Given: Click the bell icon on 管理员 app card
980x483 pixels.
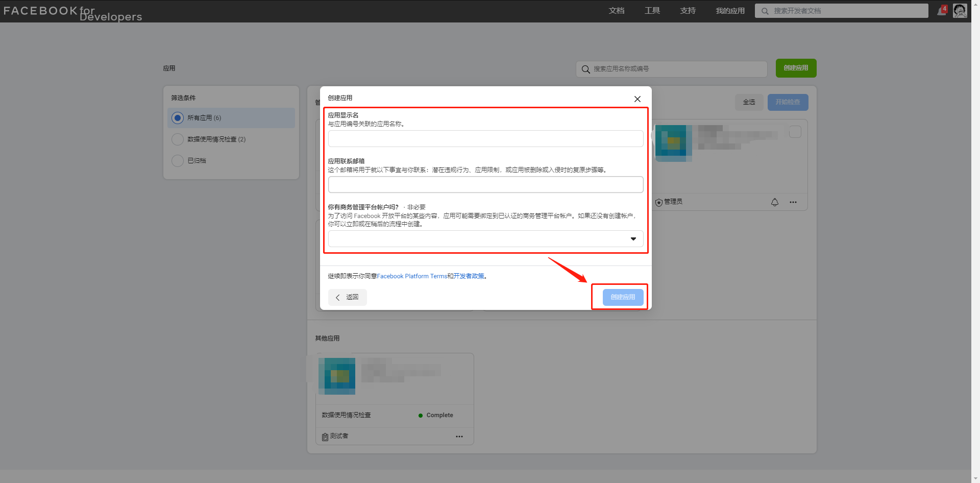Looking at the screenshot, I should [x=774, y=202].
